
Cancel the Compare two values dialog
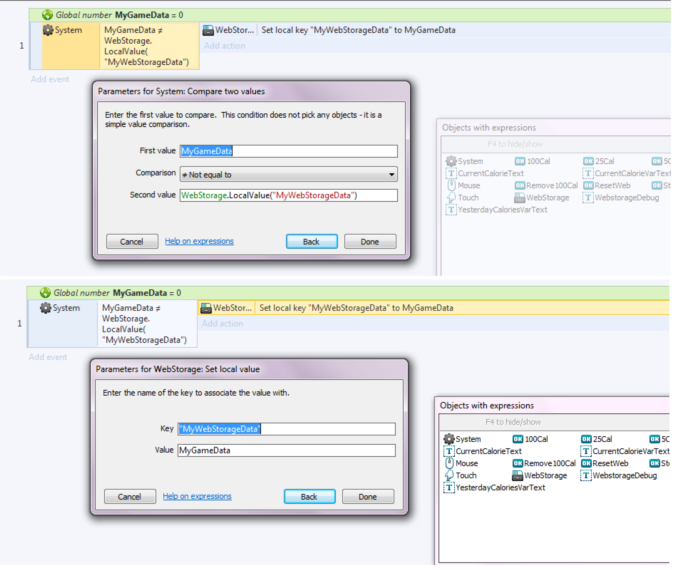132,242
